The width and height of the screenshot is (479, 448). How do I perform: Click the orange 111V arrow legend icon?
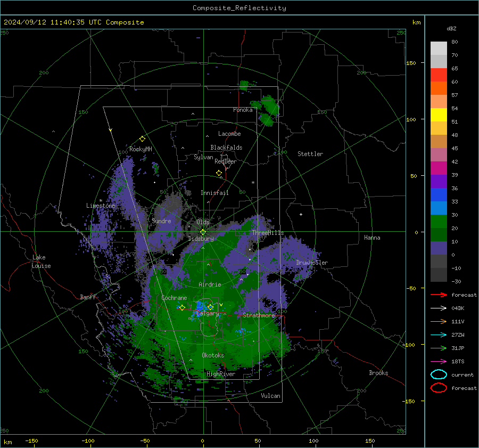coord(439,321)
